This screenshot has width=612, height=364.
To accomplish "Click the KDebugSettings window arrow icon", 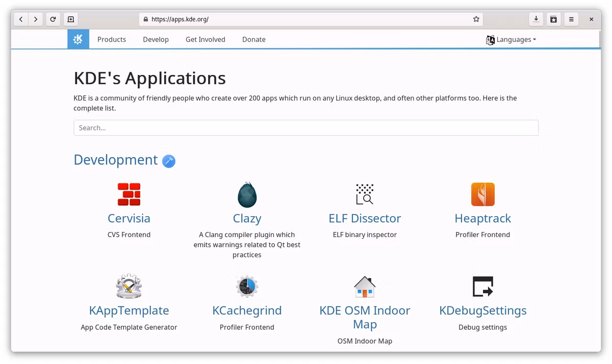I will [x=483, y=287].
